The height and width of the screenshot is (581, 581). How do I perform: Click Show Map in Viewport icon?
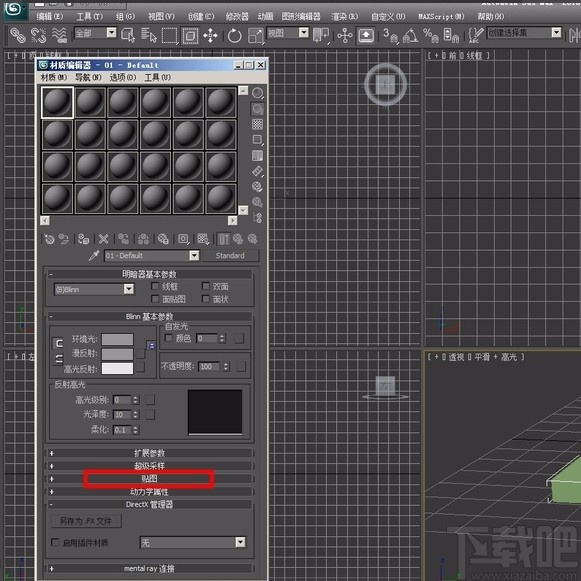pyautogui.click(x=203, y=239)
